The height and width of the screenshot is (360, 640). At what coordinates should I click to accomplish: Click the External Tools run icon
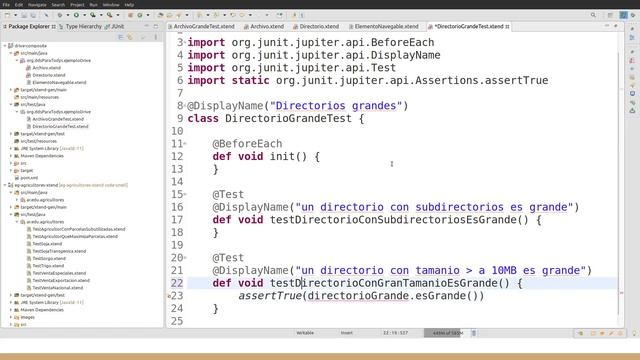click(110, 15)
